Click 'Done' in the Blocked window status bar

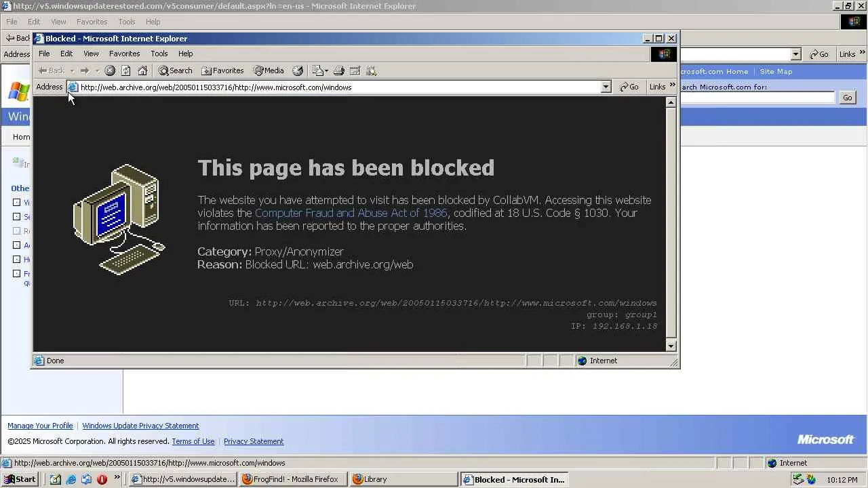point(56,361)
